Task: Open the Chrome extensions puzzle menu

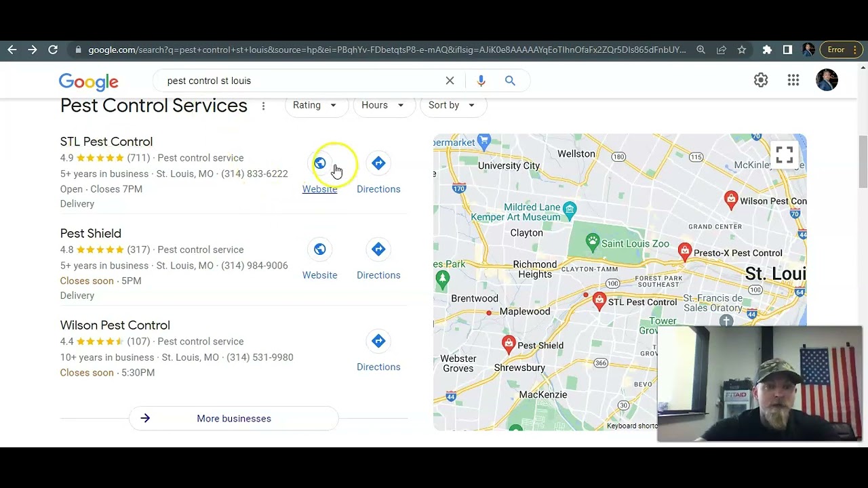Action: (x=767, y=49)
